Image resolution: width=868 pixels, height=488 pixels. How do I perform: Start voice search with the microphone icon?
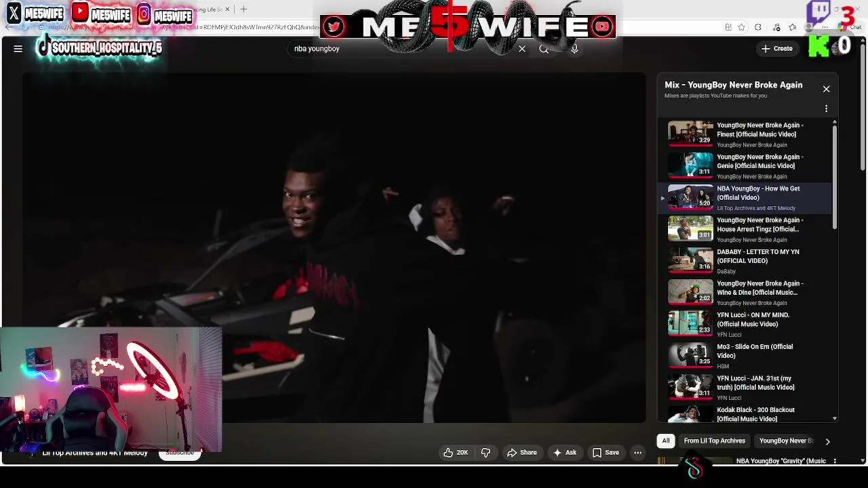pyautogui.click(x=574, y=49)
